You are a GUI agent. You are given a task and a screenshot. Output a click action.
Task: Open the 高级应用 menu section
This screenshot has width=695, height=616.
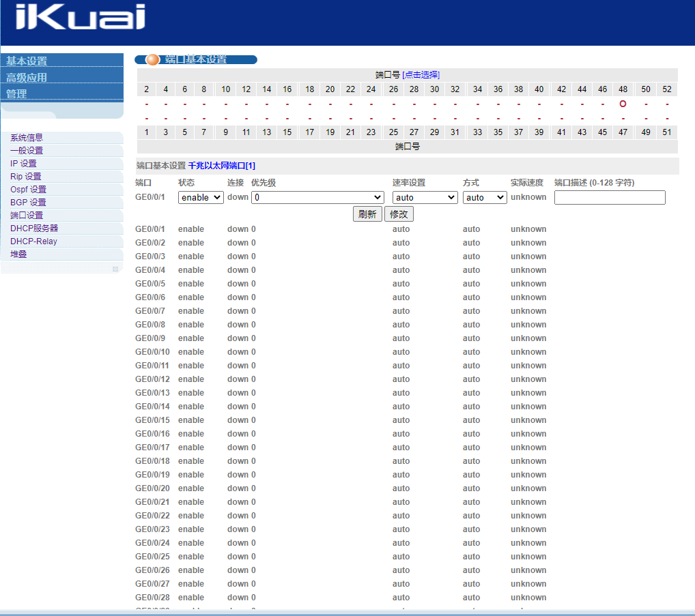coord(27,78)
